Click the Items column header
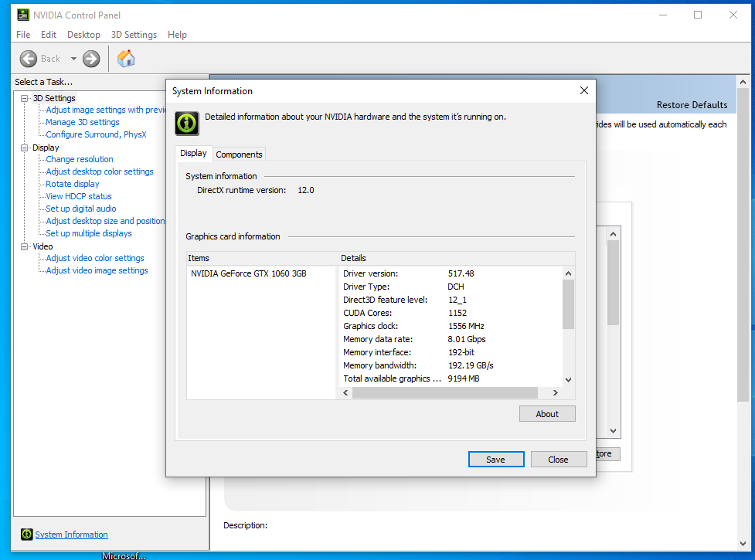Image resolution: width=755 pixels, height=560 pixels. 263,258
